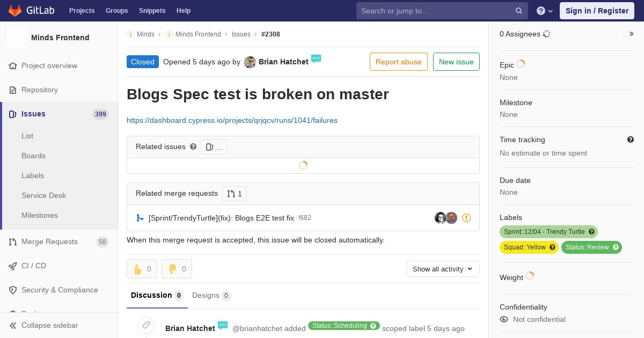This screenshot has width=644, height=338.
Task: Click the thumbs up reaction button
Action: 142,269
